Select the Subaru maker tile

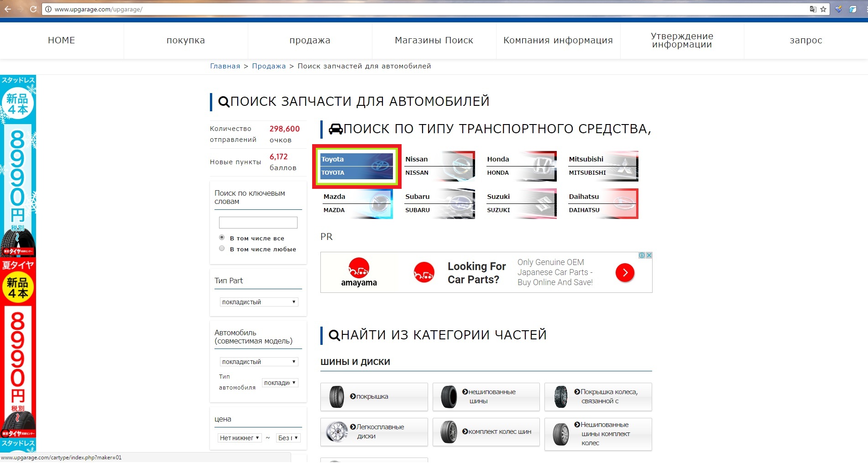(439, 204)
